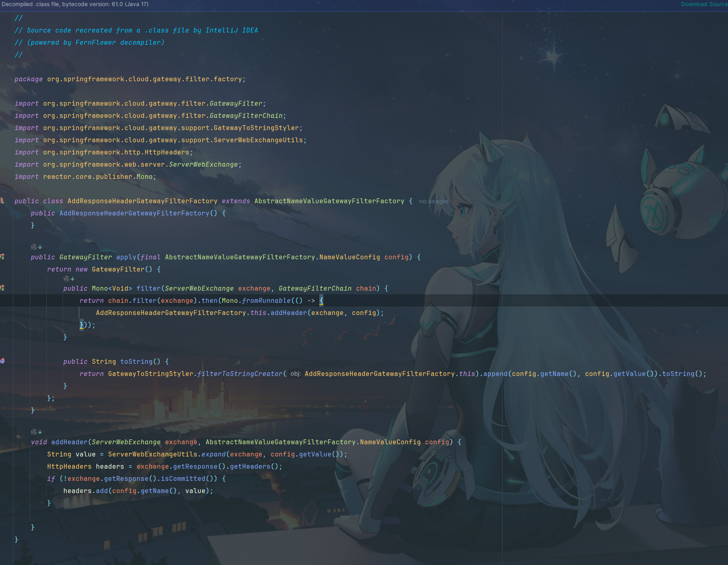Click the override gutter icon on the toString line
The image size is (728, 565).
pyautogui.click(x=2, y=361)
